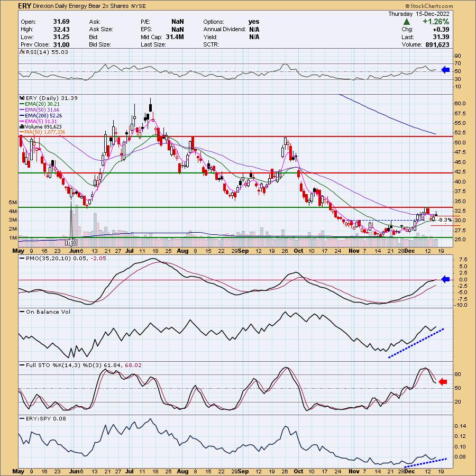This screenshot has width=476, height=476.
Task: Click the Annual Dividend label
Action: 224,29
